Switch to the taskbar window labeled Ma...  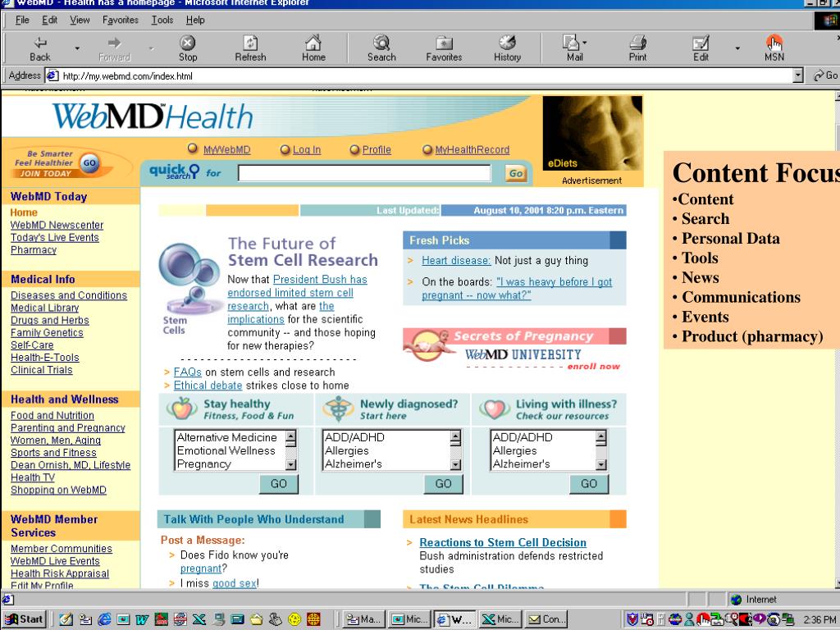363,619
